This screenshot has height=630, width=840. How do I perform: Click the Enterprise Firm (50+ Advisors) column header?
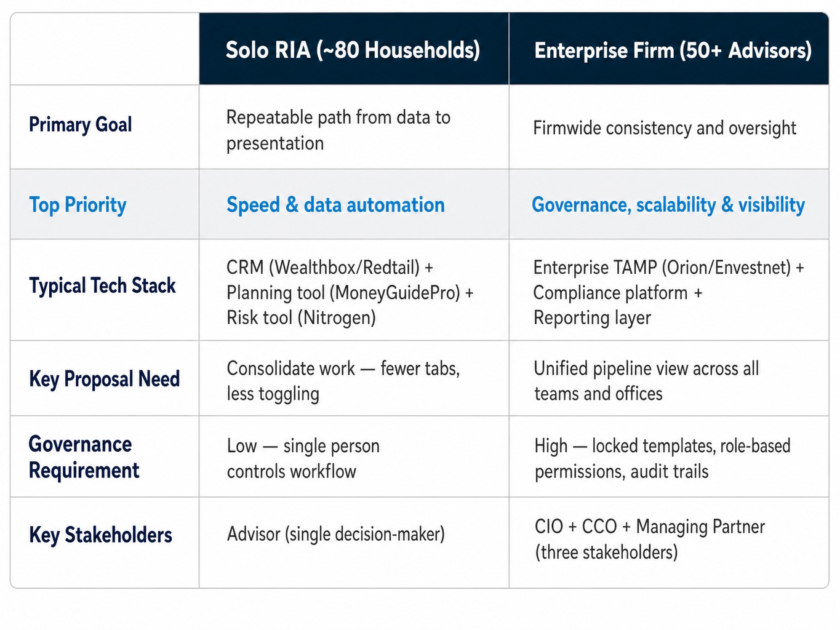(x=669, y=49)
